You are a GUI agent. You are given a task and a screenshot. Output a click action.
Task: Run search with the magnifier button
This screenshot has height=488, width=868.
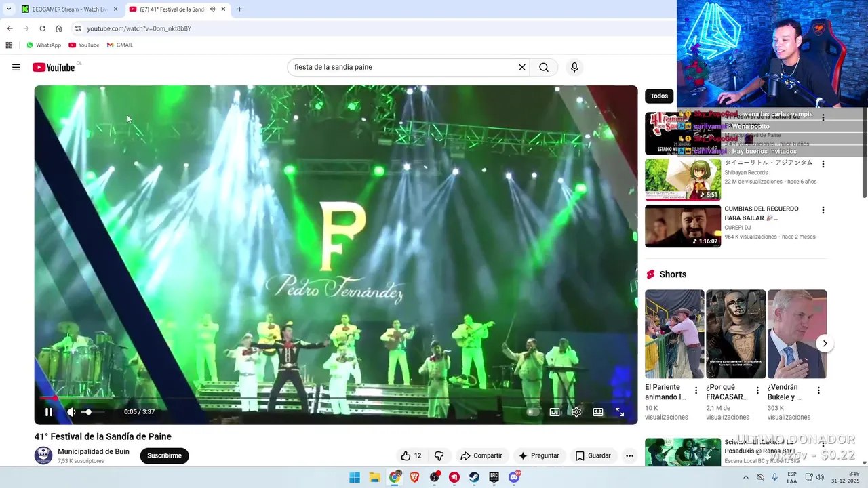[x=544, y=67]
